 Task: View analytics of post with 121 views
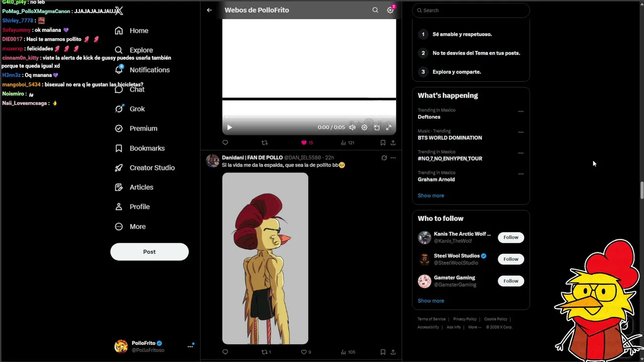click(347, 143)
